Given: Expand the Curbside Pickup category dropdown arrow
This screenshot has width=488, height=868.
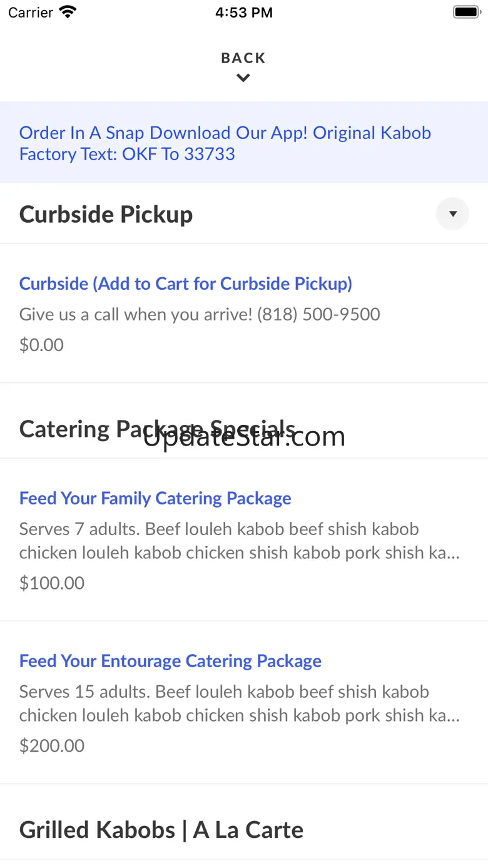Looking at the screenshot, I should click(452, 214).
